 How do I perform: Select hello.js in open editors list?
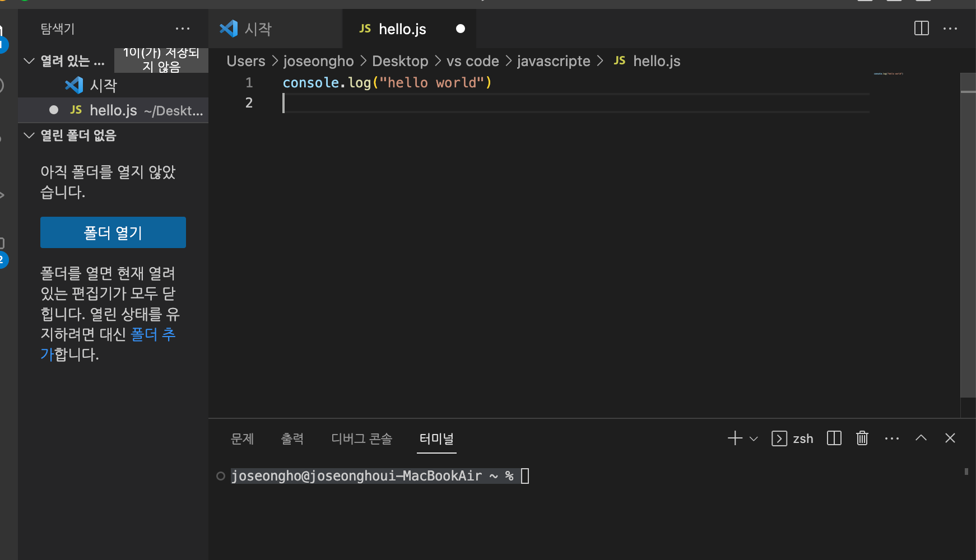pos(113,110)
